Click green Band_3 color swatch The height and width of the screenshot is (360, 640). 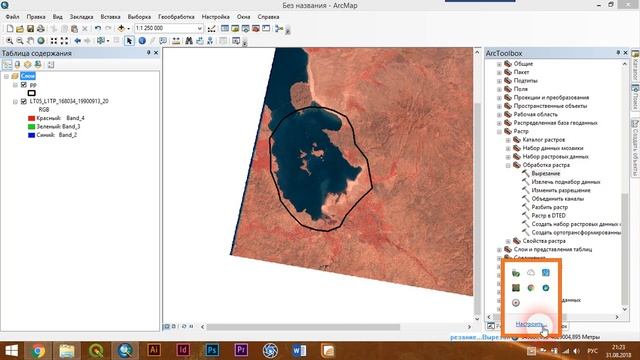tap(31, 127)
